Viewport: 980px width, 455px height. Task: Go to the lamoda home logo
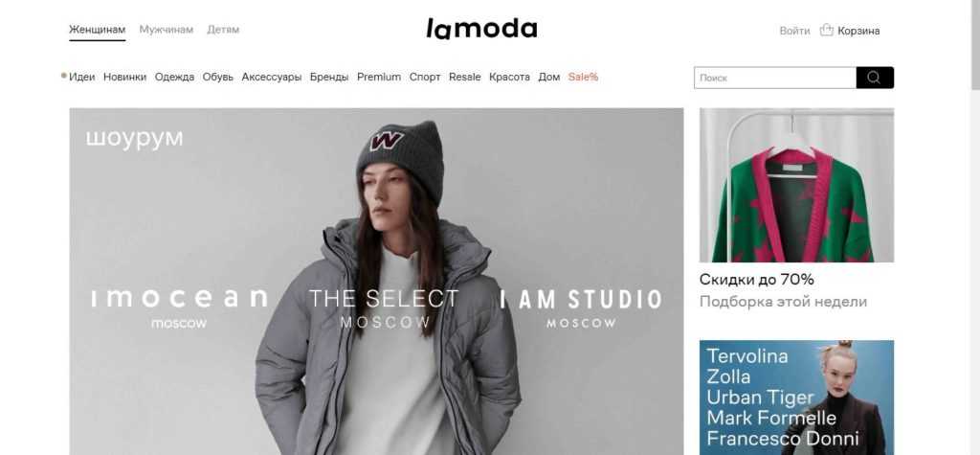coord(481,29)
